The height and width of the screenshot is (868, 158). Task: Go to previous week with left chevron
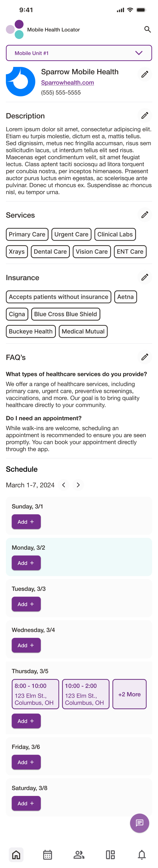click(x=64, y=485)
